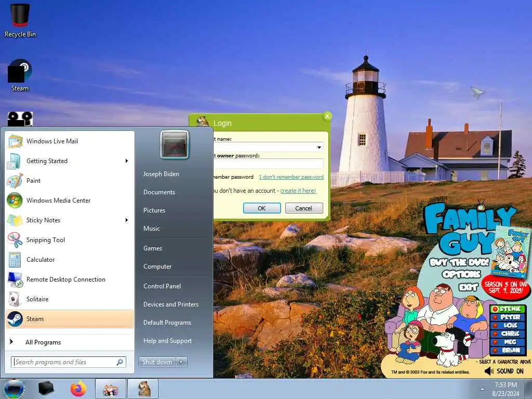Image resolution: width=532 pixels, height=399 pixels.
Task: Select the Lois character option
Action: tap(508, 325)
